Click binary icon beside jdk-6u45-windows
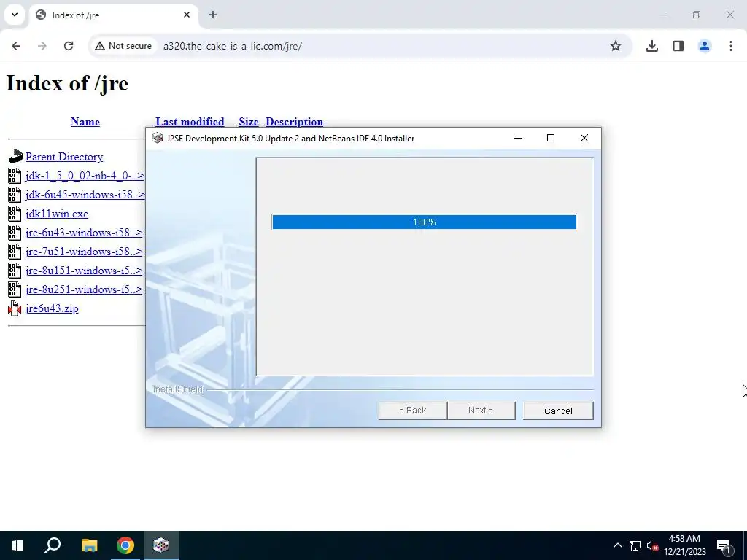This screenshot has height=560, width=747. pos(15,195)
